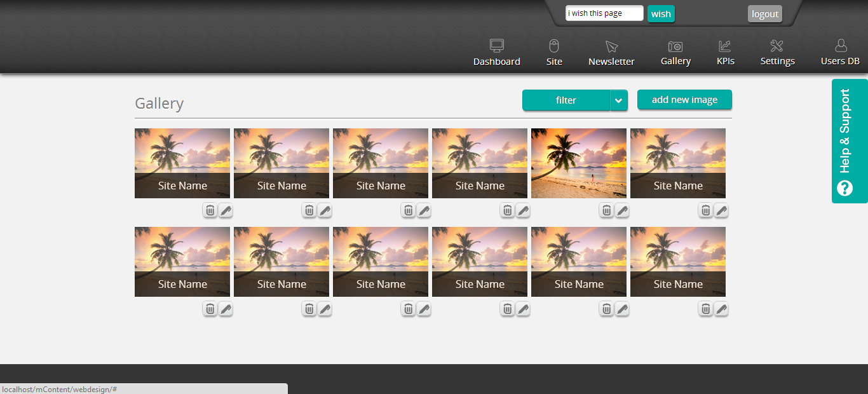Edit the highlighted fifth image in top row
868x394 pixels.
pos(622,210)
